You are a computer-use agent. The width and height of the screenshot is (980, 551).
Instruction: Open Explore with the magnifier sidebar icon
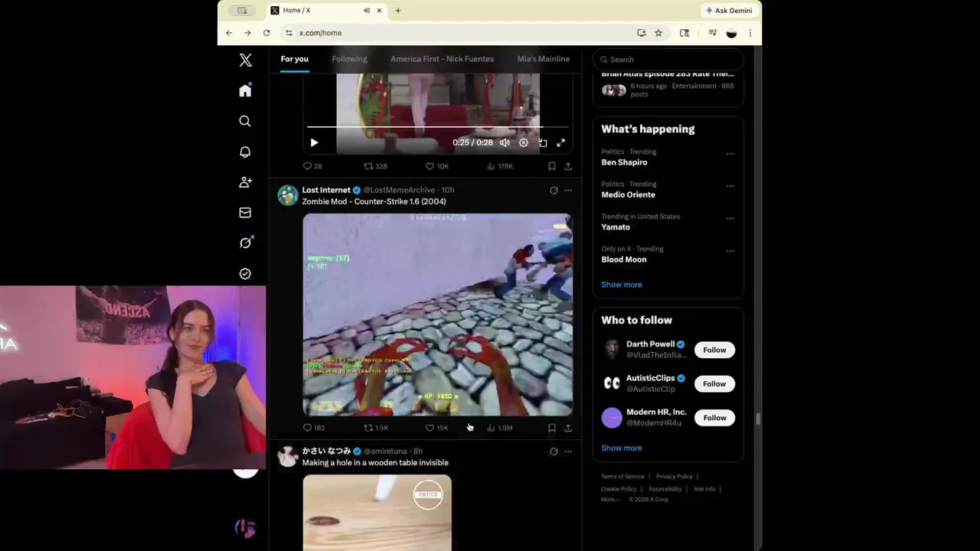[x=245, y=121]
